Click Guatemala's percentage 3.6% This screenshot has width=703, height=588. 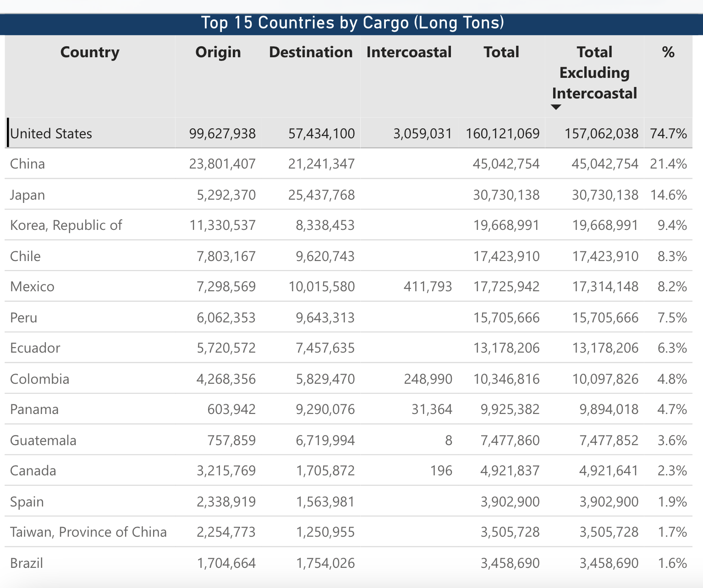tap(672, 440)
